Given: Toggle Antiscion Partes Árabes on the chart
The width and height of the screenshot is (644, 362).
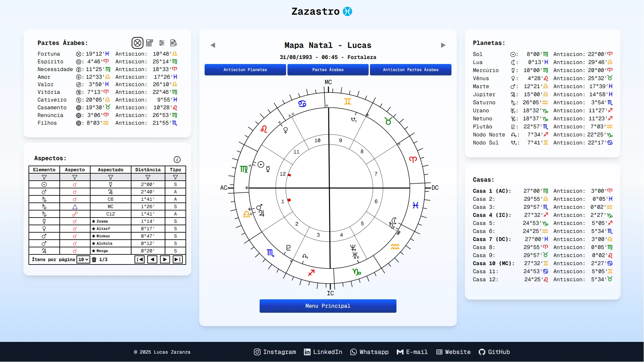Looking at the screenshot, I should [x=410, y=70].
